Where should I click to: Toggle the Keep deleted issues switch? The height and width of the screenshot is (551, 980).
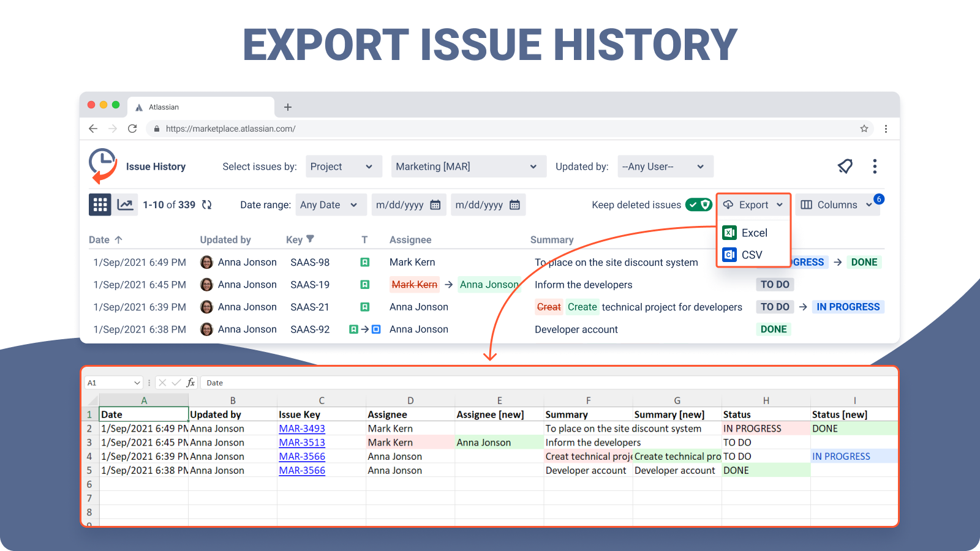tap(699, 204)
